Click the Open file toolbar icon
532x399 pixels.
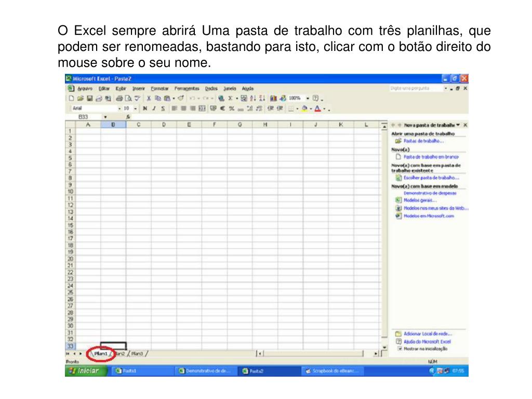(81, 98)
